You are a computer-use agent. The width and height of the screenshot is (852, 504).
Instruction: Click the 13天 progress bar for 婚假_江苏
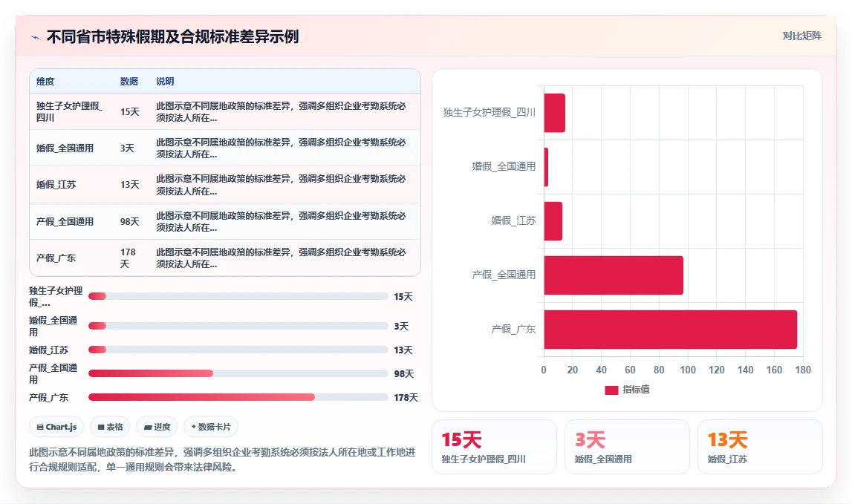pos(238,350)
